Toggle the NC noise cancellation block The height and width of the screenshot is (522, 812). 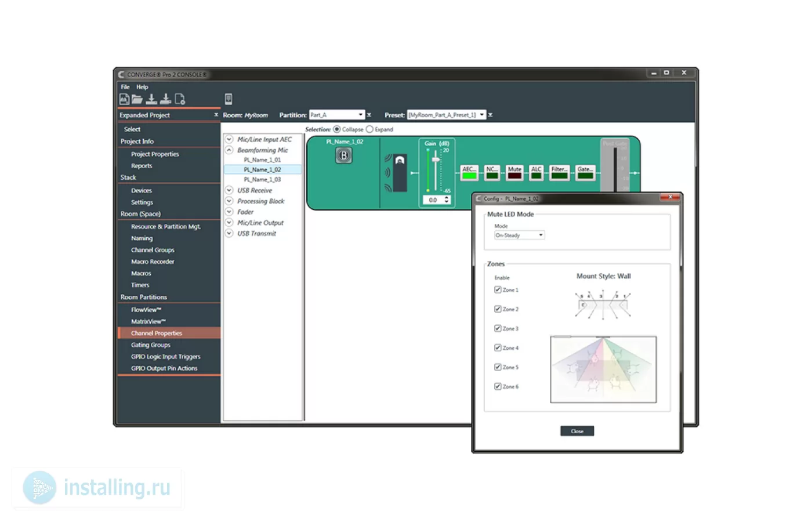(x=492, y=172)
